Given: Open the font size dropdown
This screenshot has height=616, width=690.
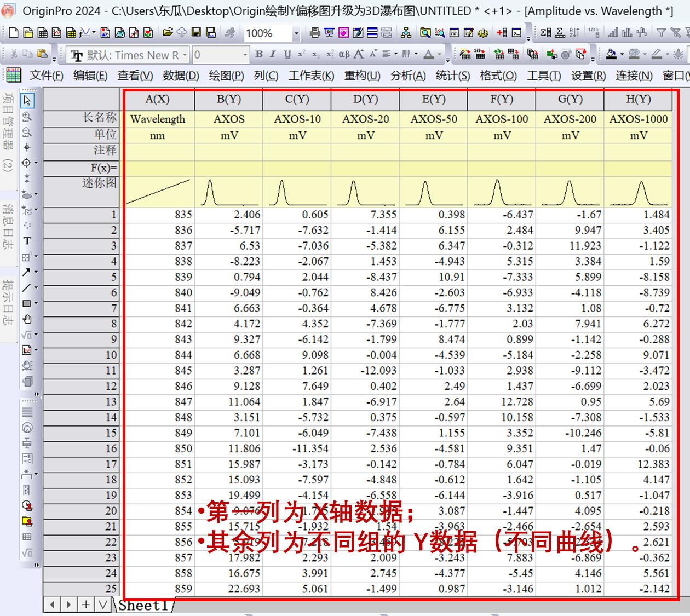Looking at the screenshot, I should 245,55.
